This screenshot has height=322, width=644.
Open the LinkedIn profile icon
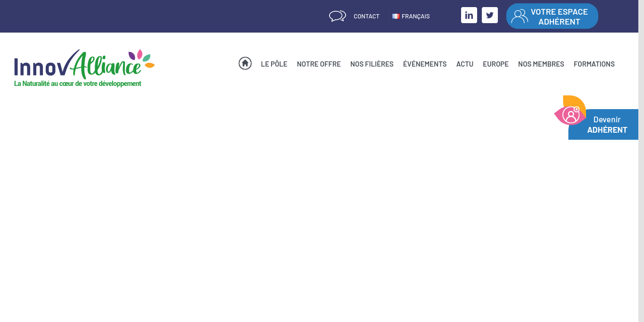click(469, 15)
